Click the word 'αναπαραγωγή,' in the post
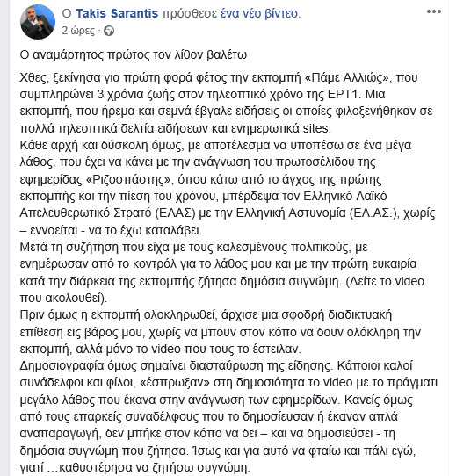The width and height of the screenshot is (449, 476). click(x=60, y=434)
